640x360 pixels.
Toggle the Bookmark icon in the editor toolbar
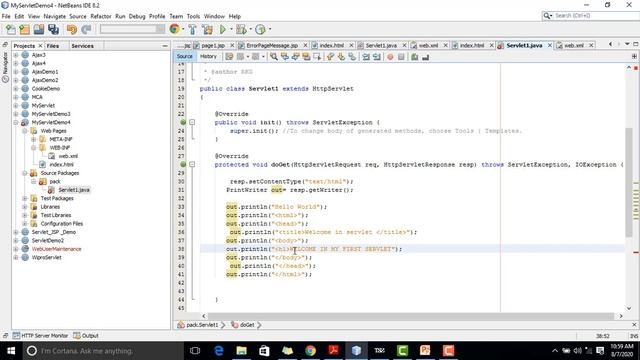coord(352,57)
